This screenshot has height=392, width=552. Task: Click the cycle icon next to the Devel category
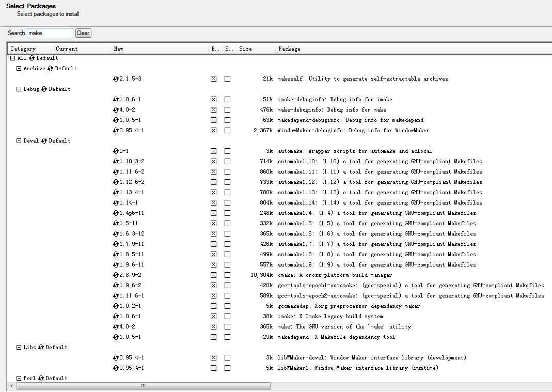pos(44,140)
